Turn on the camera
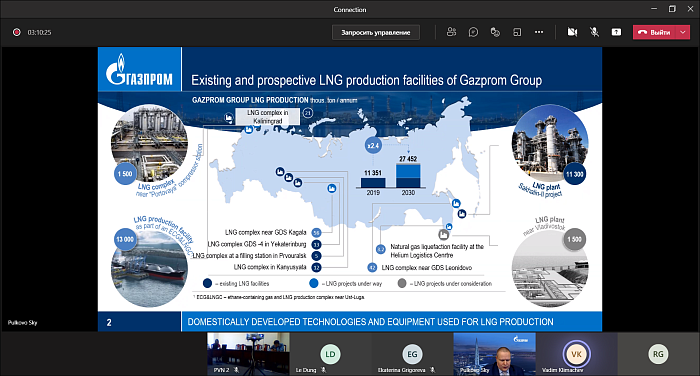Image resolution: width=700 pixels, height=376 pixels. pos(572,32)
